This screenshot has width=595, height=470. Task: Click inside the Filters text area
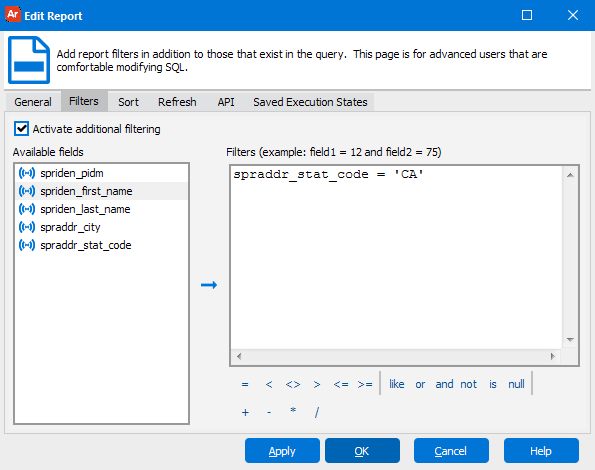(397, 258)
